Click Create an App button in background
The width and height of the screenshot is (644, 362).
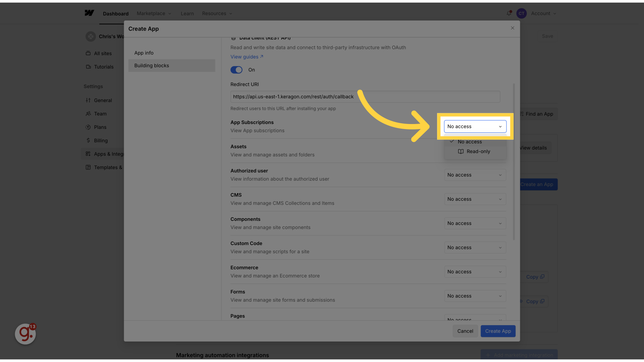(539, 184)
